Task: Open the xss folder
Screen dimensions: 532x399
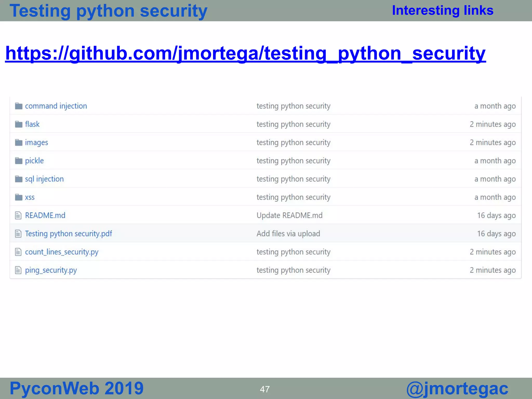Action: pos(30,197)
